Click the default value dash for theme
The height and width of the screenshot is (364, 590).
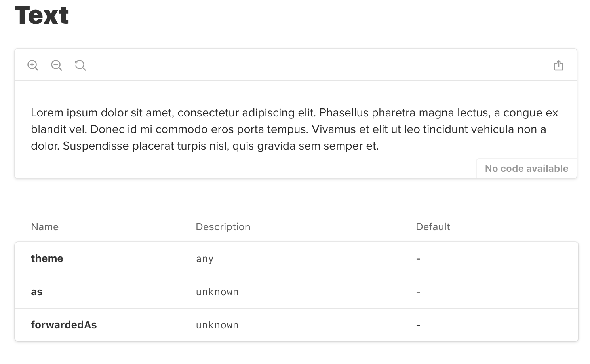(x=418, y=259)
